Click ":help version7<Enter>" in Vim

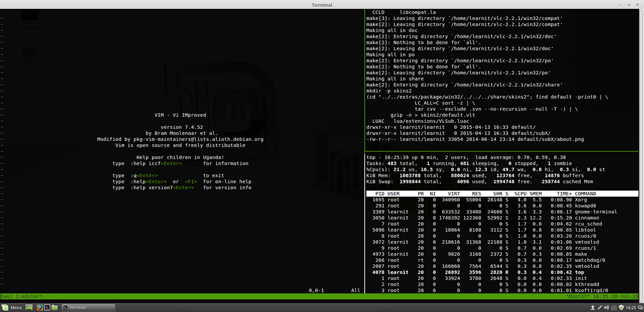tap(162, 187)
